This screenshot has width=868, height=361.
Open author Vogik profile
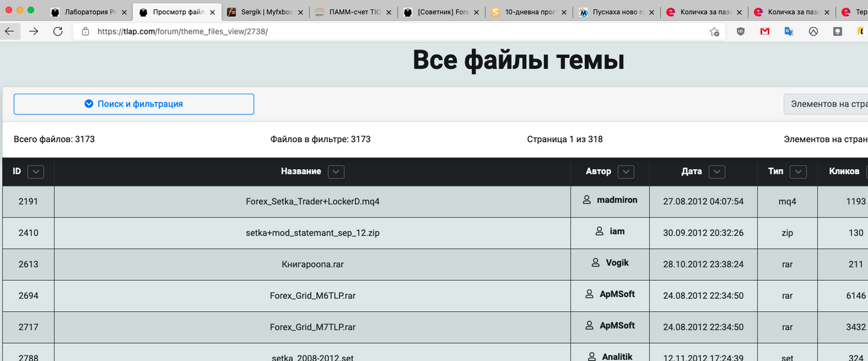pyautogui.click(x=617, y=263)
